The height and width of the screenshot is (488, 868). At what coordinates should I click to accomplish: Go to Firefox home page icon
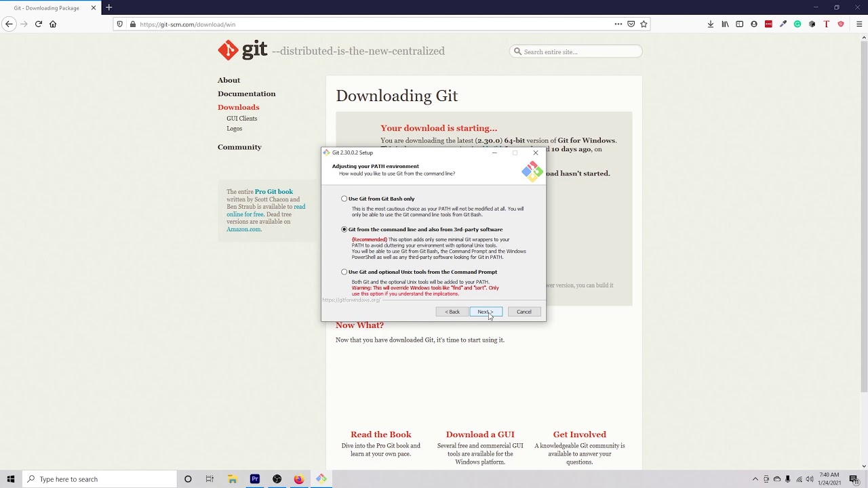click(x=53, y=24)
